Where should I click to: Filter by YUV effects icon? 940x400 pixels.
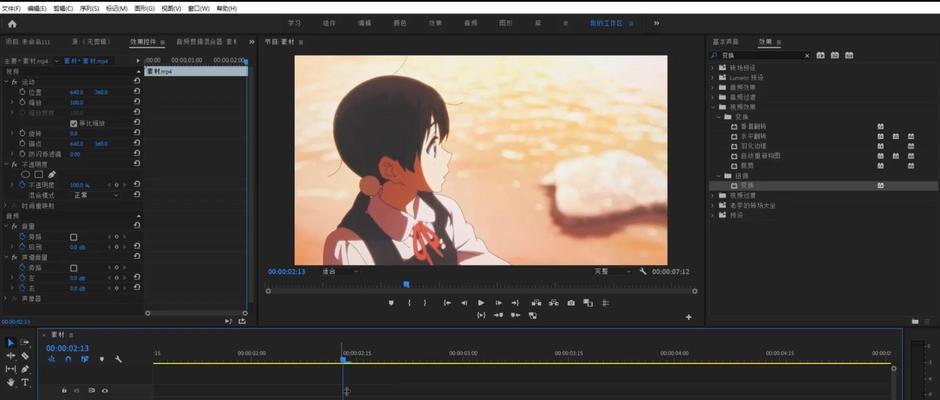tap(849, 55)
